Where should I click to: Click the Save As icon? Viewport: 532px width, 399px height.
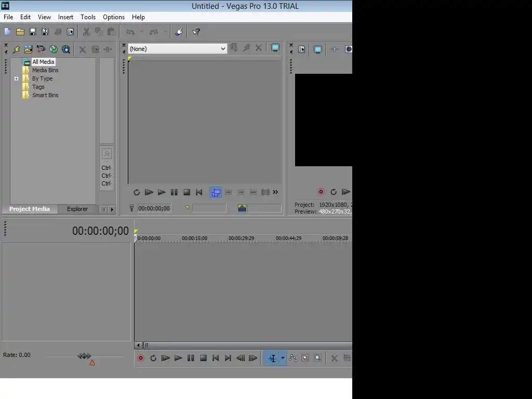point(45,32)
